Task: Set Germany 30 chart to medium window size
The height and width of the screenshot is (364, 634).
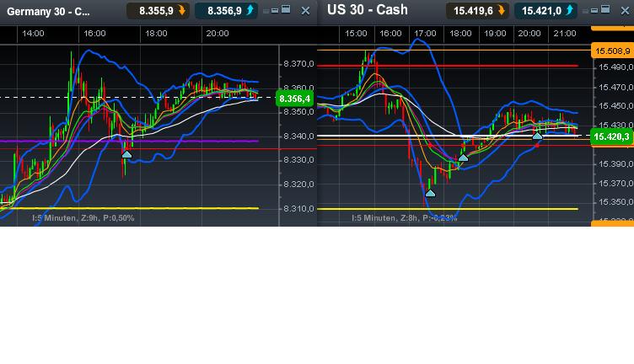Action: (x=275, y=10)
